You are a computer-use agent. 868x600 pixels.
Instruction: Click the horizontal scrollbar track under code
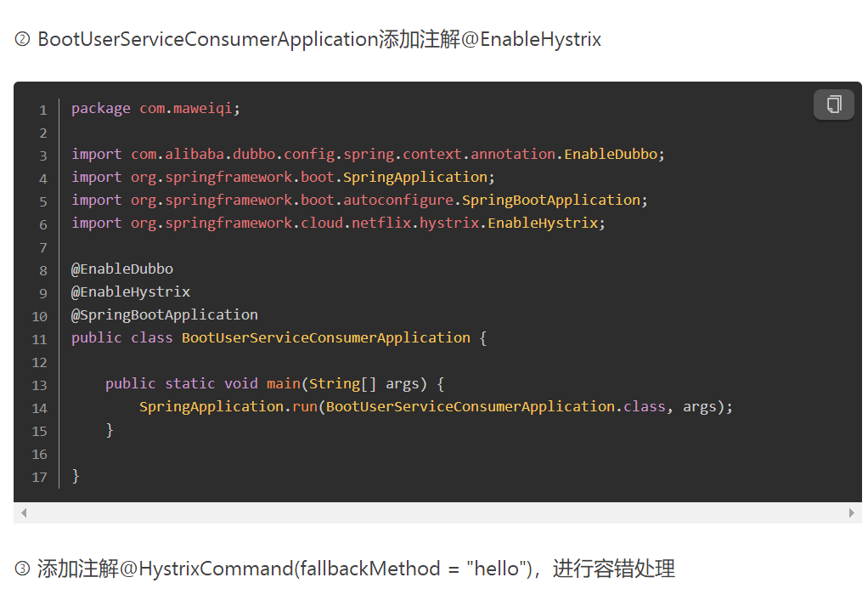pos(437,513)
